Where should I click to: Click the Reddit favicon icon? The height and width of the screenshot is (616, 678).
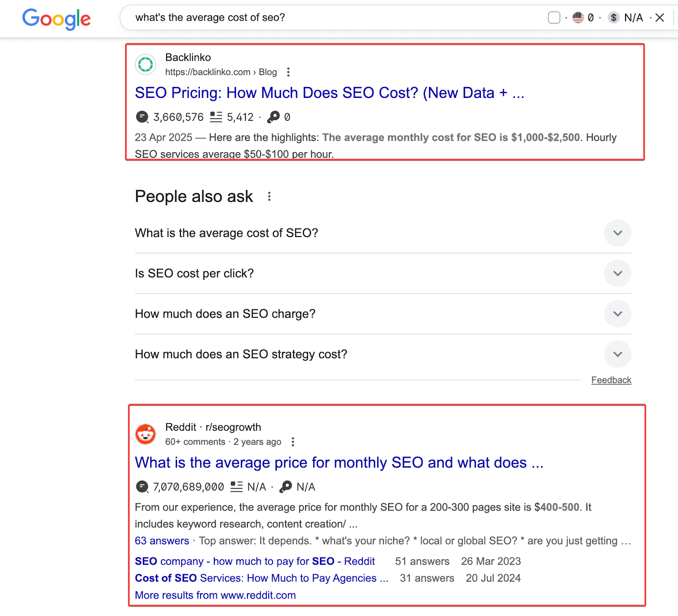point(145,434)
